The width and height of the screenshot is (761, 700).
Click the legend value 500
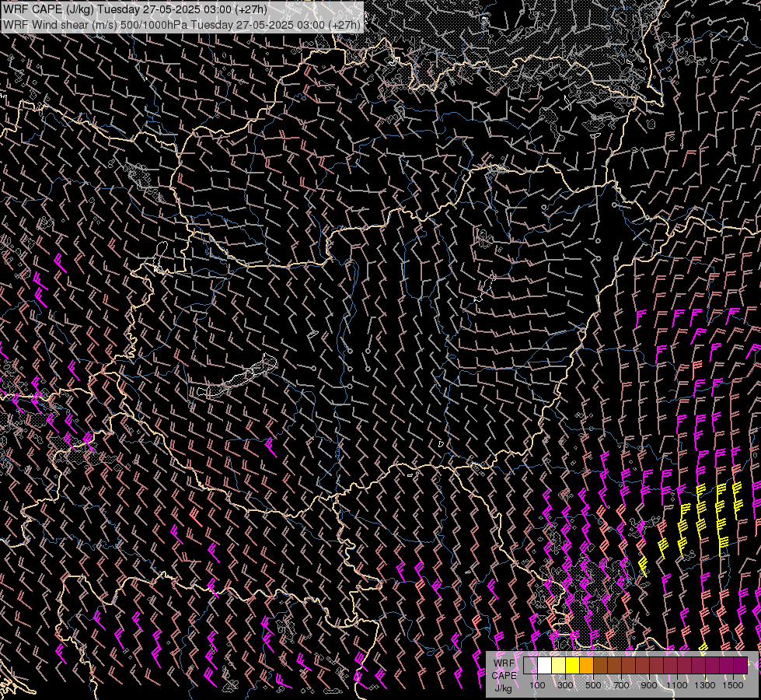pos(593,685)
